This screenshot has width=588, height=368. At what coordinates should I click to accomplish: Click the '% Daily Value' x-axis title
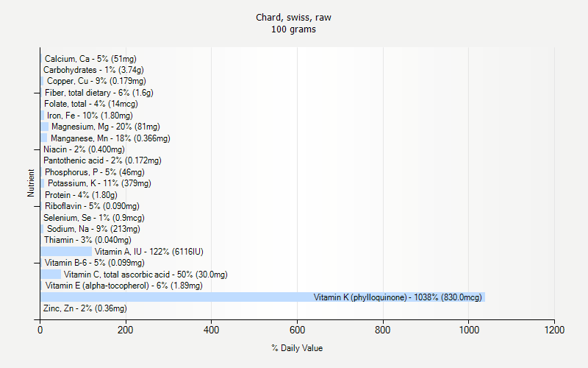coord(297,348)
